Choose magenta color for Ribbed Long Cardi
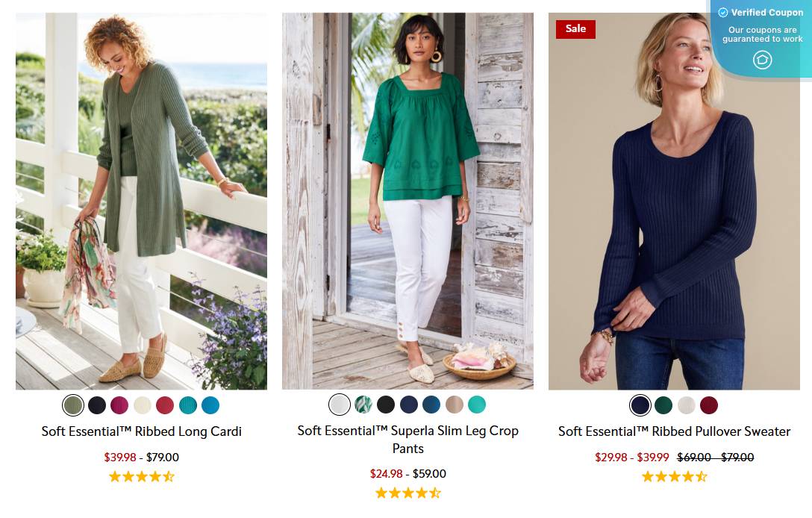 [x=119, y=405]
